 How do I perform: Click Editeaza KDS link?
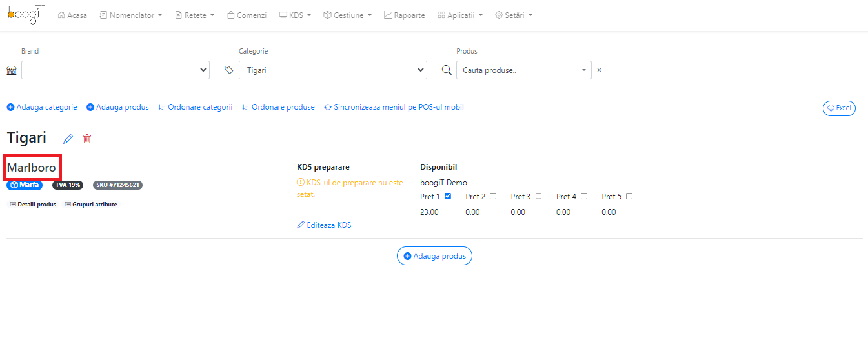[324, 225]
